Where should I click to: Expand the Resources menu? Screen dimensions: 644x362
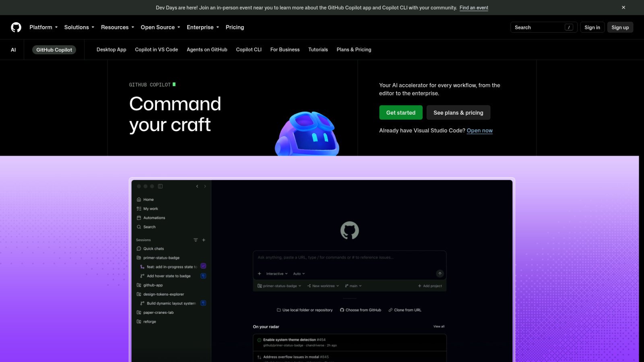click(118, 27)
